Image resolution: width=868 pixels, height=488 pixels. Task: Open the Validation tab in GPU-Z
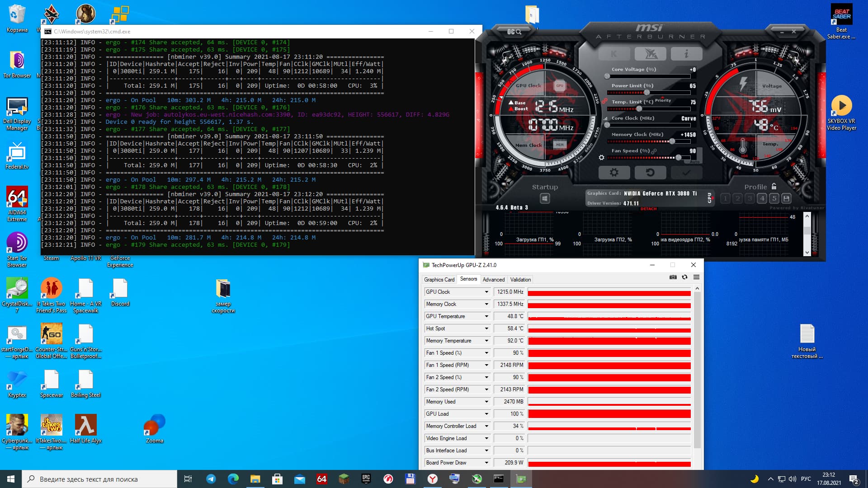coord(520,280)
